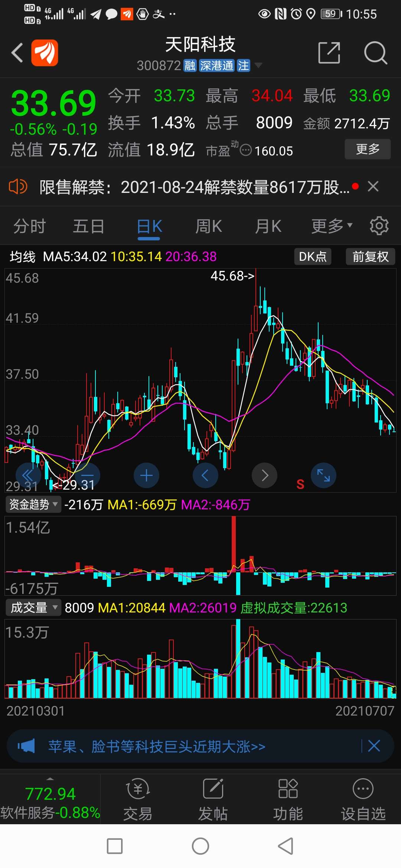Image resolution: width=401 pixels, height=868 pixels.
Task: Tap the current price 33.69
Action: point(53,103)
